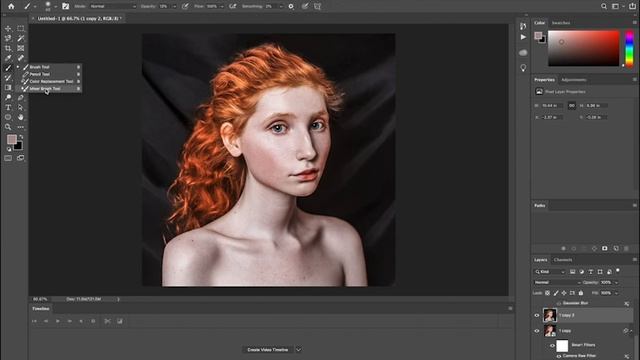Open the History panel icon

click(523, 27)
